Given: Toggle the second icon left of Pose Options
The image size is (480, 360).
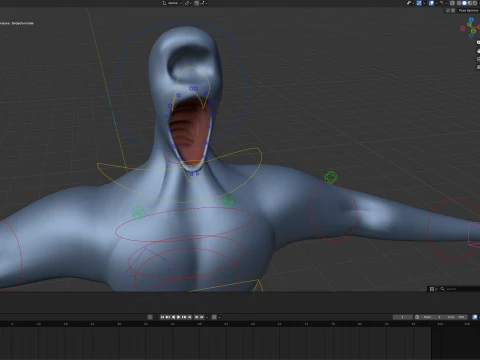Looking at the screenshot, I should [x=453, y=10].
